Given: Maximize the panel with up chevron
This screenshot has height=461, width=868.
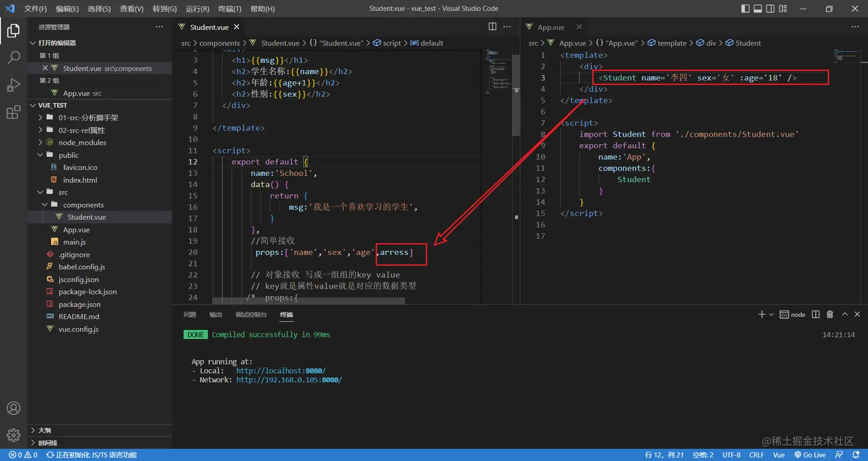Looking at the screenshot, I should (844, 314).
